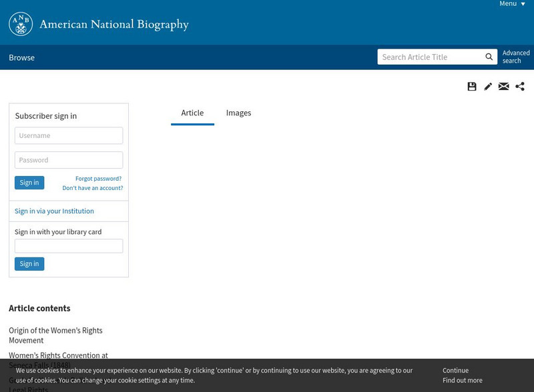Open Advanced search
Screen dimensions: 534x392
[516, 57]
